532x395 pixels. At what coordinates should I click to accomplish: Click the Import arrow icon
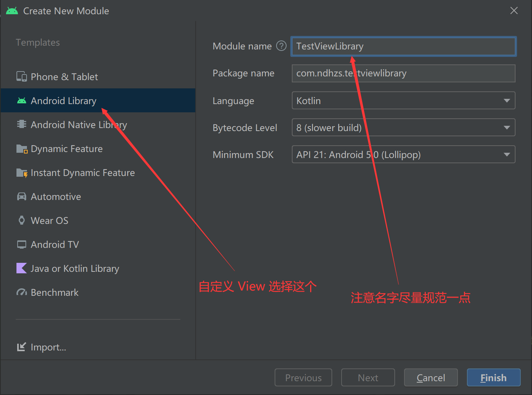[x=22, y=347]
